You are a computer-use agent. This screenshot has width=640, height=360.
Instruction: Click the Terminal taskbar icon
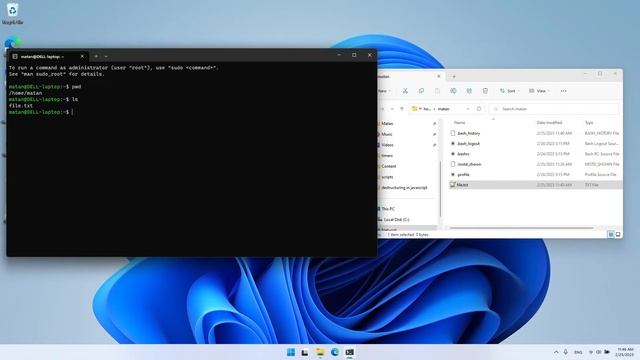coord(349,352)
